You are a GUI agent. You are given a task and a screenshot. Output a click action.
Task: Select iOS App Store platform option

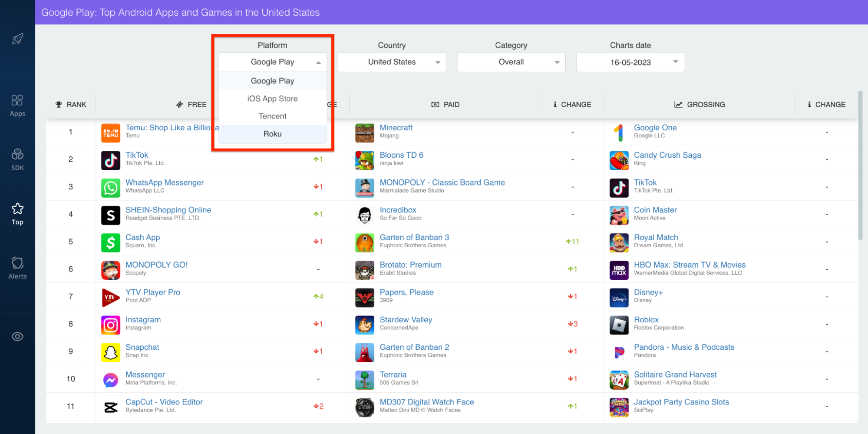point(273,99)
